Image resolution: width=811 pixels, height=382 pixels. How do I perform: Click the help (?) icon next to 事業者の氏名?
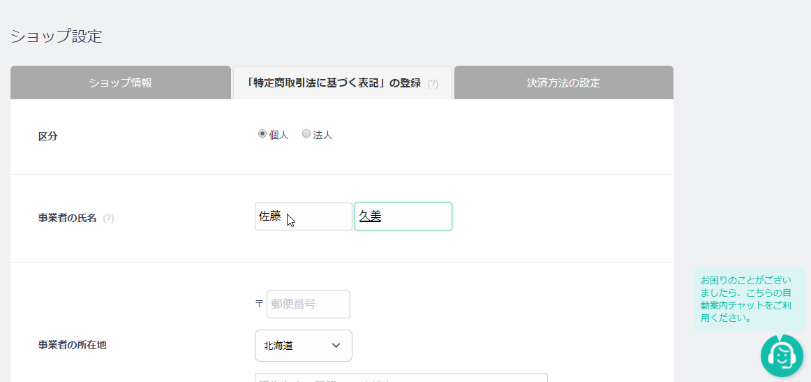[108, 218]
